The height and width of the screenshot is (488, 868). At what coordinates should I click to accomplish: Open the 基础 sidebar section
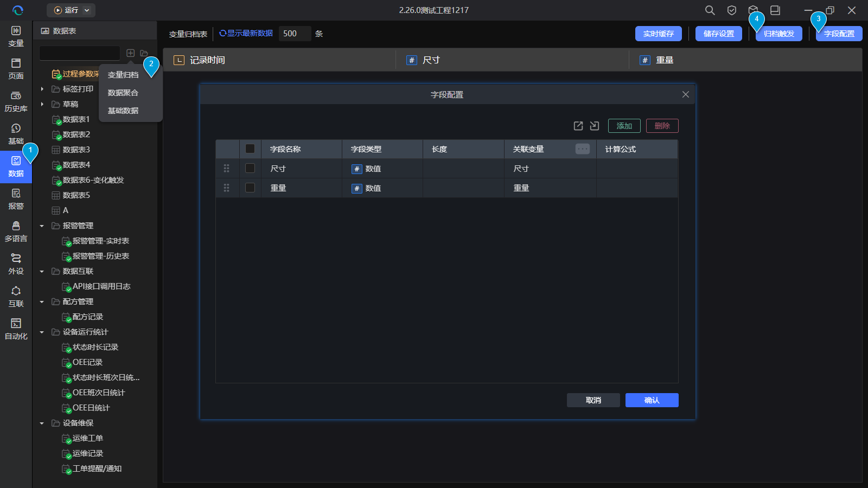(16, 134)
